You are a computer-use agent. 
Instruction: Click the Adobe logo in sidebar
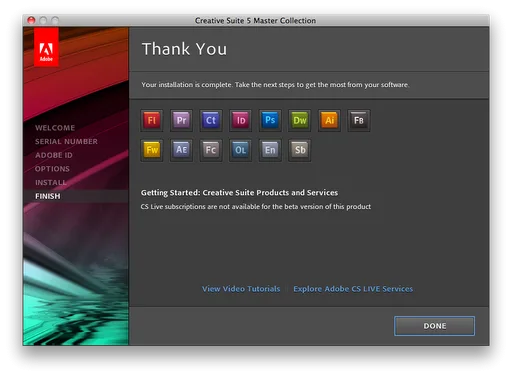coord(46,47)
